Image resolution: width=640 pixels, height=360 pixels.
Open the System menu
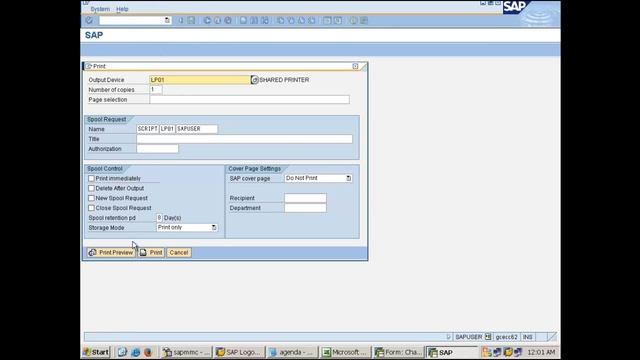(x=100, y=9)
